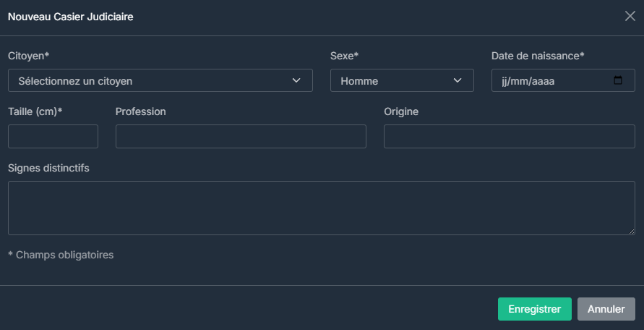Click the Enregistrer button

pos(535,309)
